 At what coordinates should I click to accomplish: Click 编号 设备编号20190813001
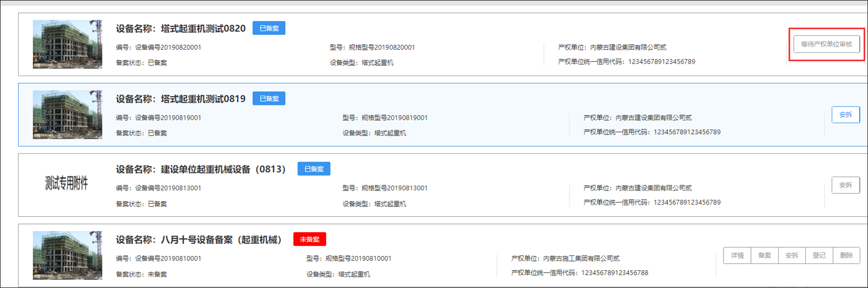click(158, 188)
